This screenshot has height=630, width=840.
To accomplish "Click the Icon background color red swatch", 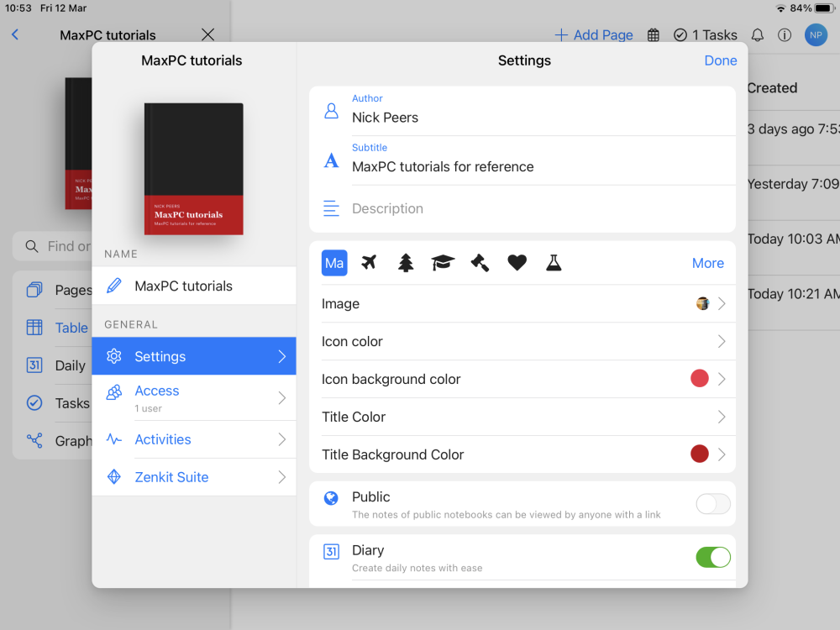I will point(699,379).
